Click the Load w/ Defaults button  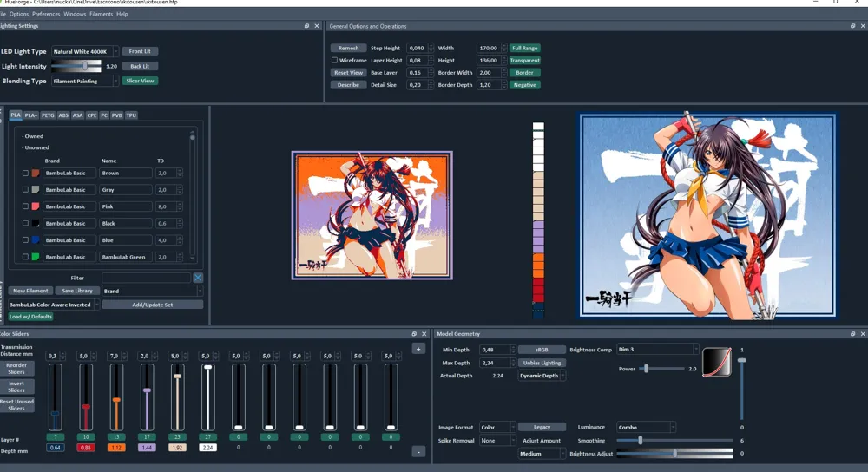tap(30, 317)
